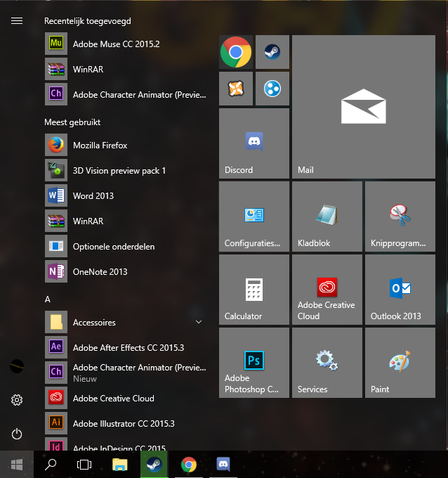Image resolution: width=448 pixels, height=478 pixels.
Task: Open the Kladblok tile
Action: click(327, 217)
